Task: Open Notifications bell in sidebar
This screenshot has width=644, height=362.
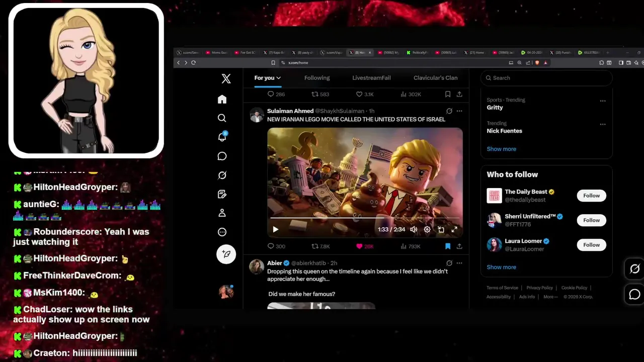Action: (x=222, y=137)
